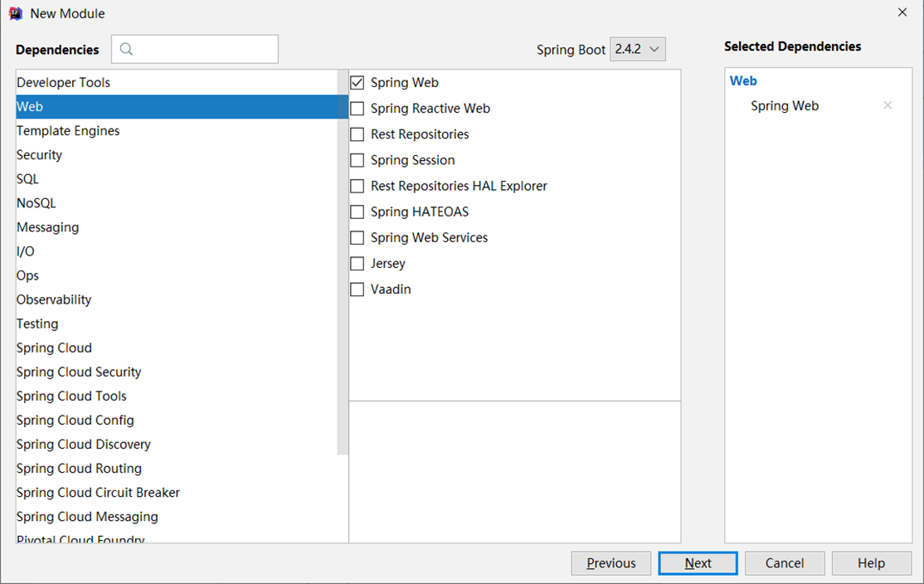The image size is (924, 584).
Task: Go back with the Previous button
Action: tap(610, 563)
